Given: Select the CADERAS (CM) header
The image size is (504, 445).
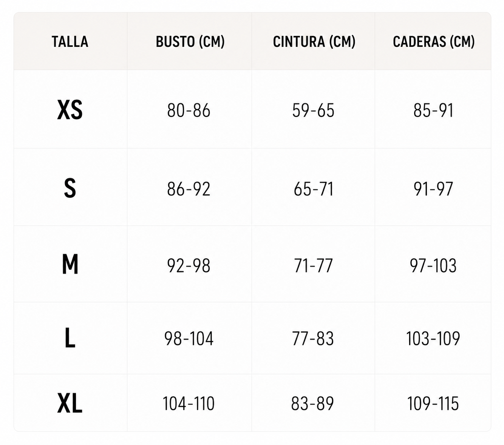Looking at the screenshot, I should [434, 42].
